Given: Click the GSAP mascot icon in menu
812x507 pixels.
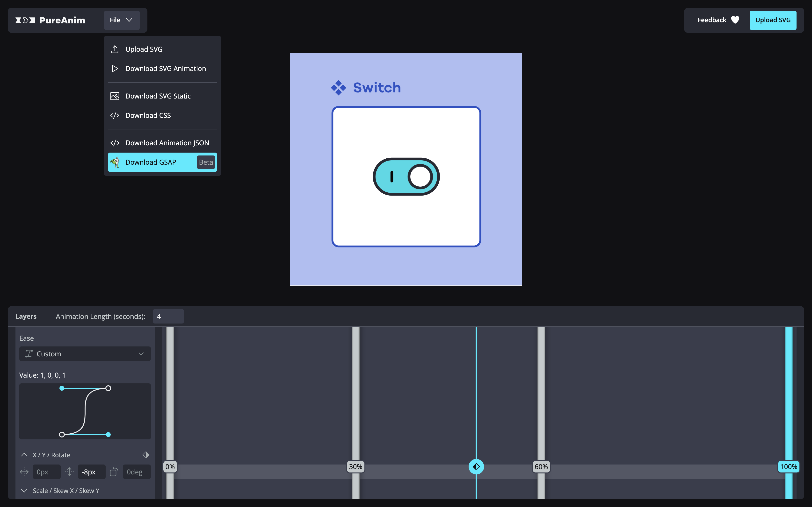Looking at the screenshot, I should pos(115,162).
